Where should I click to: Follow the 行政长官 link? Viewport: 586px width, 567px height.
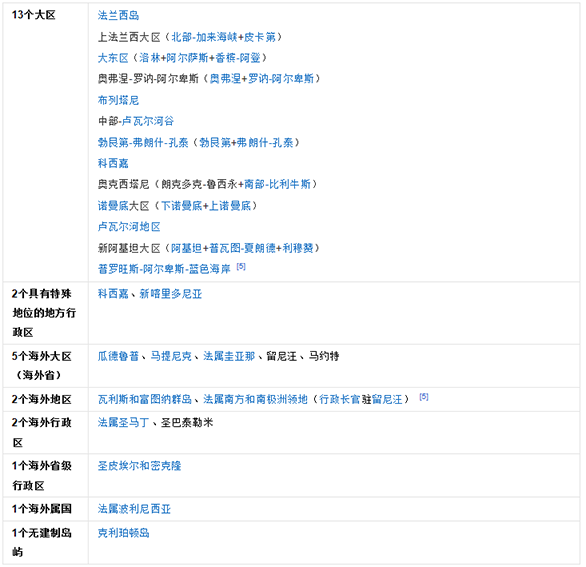340,399
